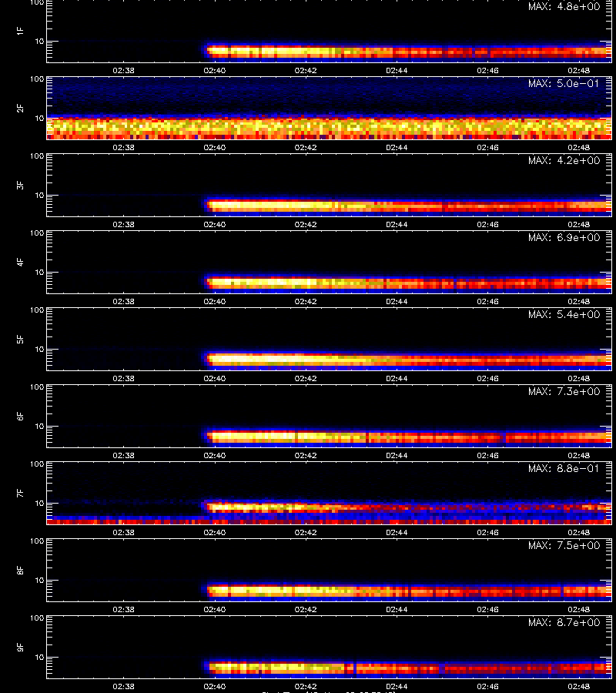This screenshot has height=693, width=616.
Task: Click the 02:40 tick below the 1F panel
Action: point(215,70)
